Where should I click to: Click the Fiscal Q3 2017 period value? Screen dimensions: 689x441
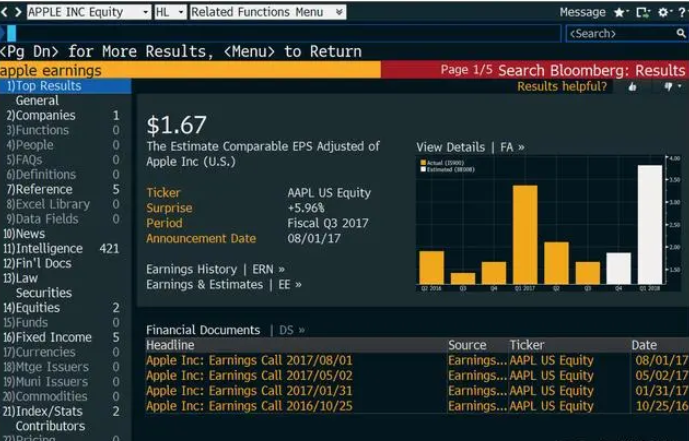pyautogui.click(x=328, y=223)
